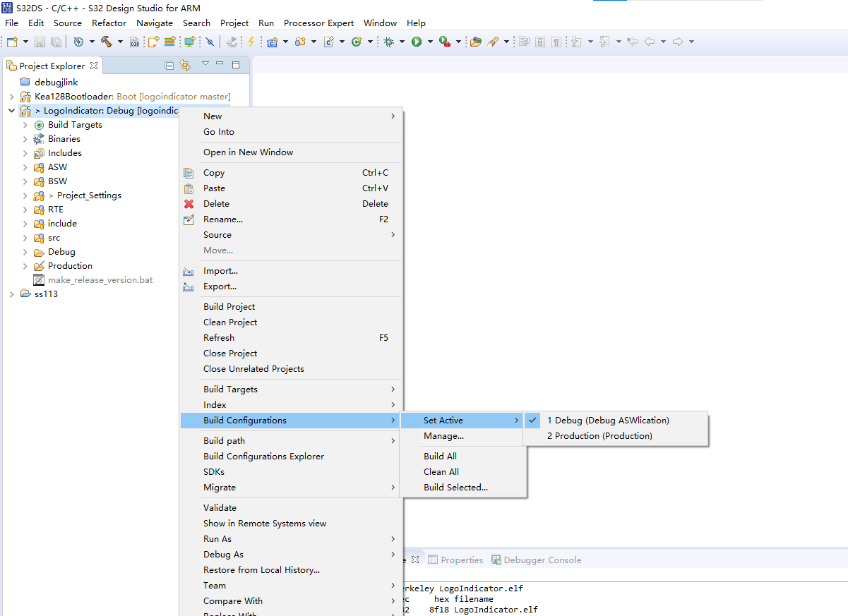Open dropdown arrow next to hammer Build
This screenshot has height=616, width=848.
tap(119, 42)
